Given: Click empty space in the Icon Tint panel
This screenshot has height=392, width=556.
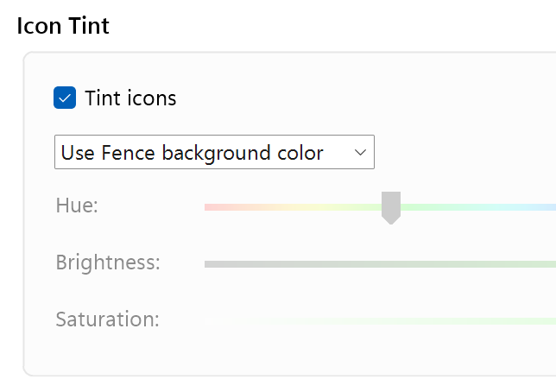Looking at the screenshot, I should tap(345, 95).
